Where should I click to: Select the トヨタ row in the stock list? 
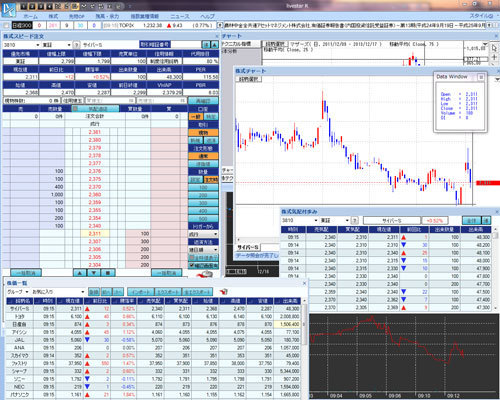(x=153, y=316)
